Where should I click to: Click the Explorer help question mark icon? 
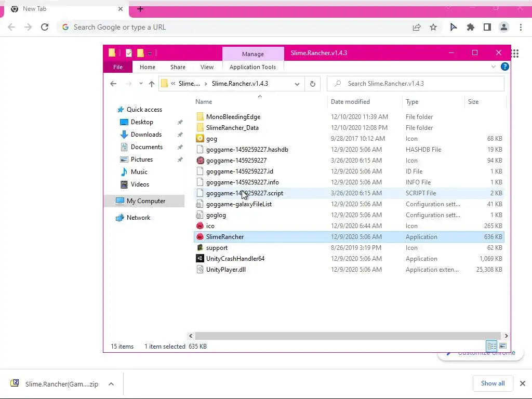pyautogui.click(x=504, y=67)
